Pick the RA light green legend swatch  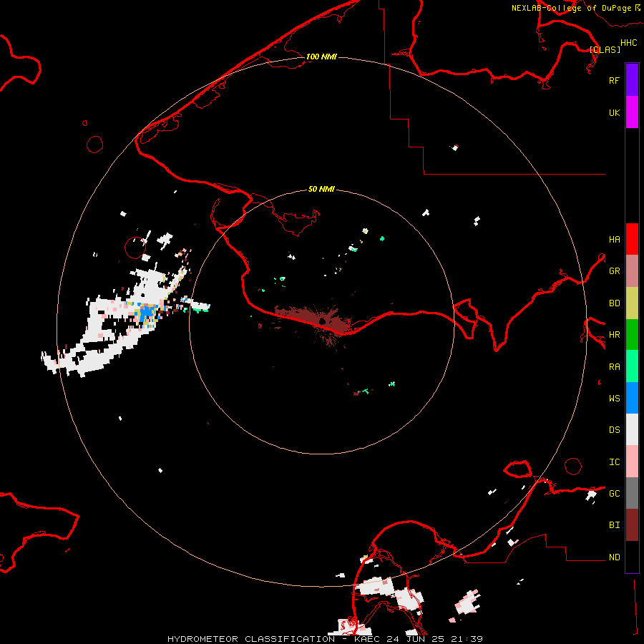coord(632,366)
